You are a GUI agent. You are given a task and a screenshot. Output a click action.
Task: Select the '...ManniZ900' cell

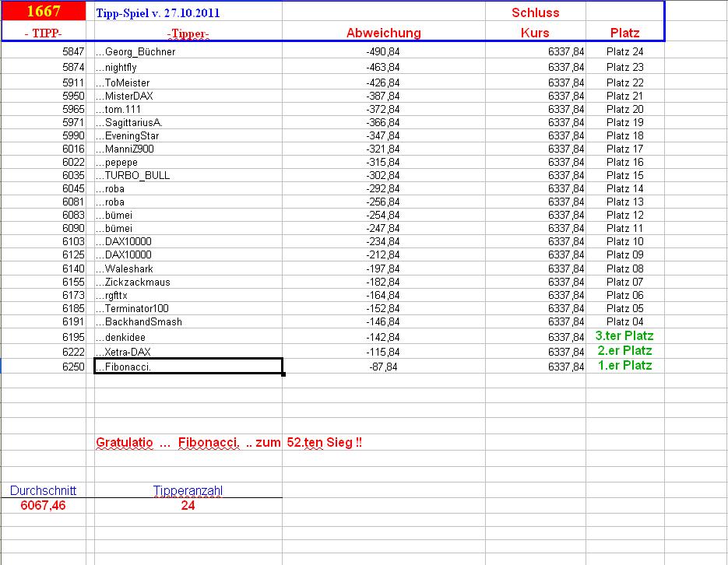tap(188, 149)
